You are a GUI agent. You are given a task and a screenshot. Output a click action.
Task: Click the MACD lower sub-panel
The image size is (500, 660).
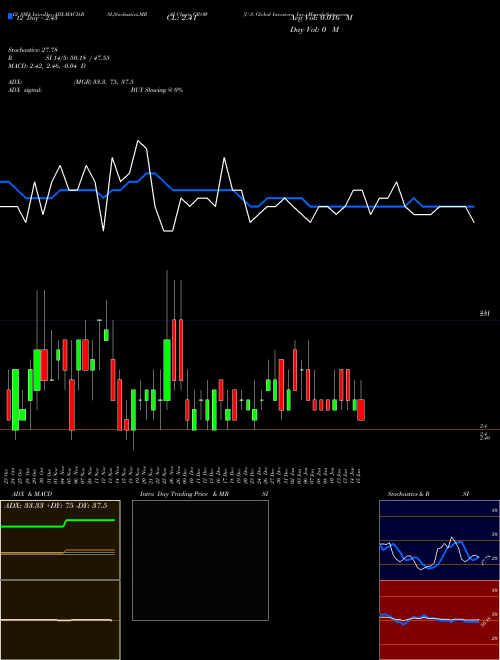(60, 620)
